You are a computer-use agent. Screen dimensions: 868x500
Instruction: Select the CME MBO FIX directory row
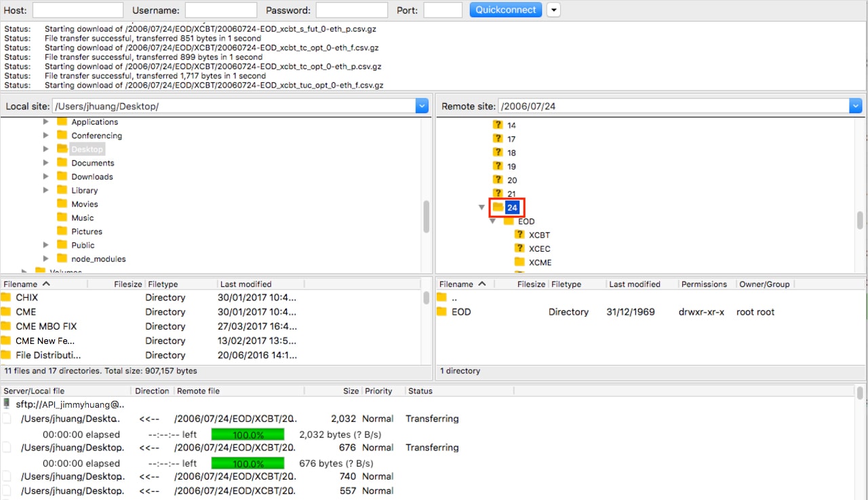(46, 326)
